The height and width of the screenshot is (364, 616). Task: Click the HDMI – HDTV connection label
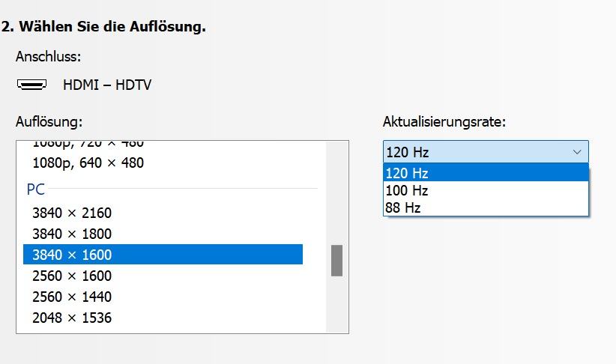pos(106,85)
